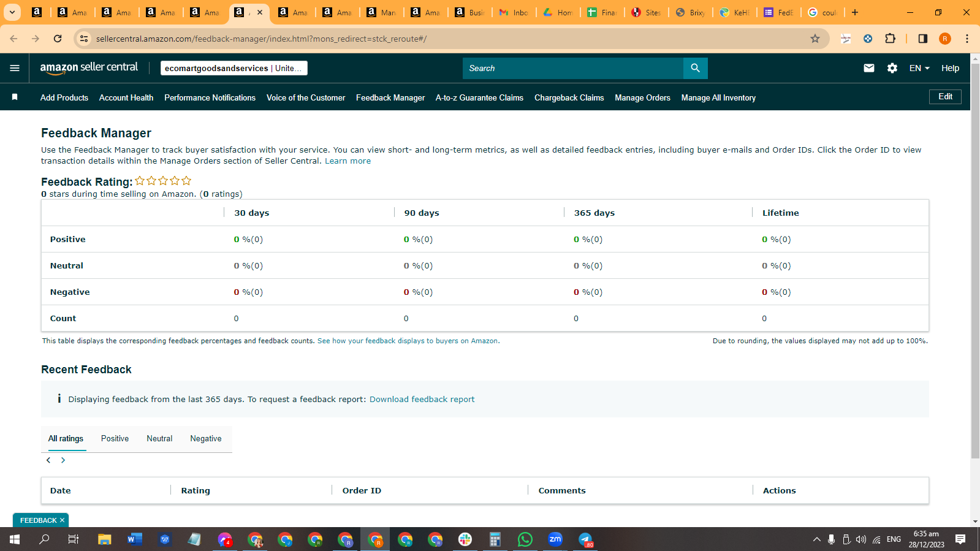This screenshot has height=551, width=980.
Task: Open Feedback Manager nav item
Action: [390, 97]
